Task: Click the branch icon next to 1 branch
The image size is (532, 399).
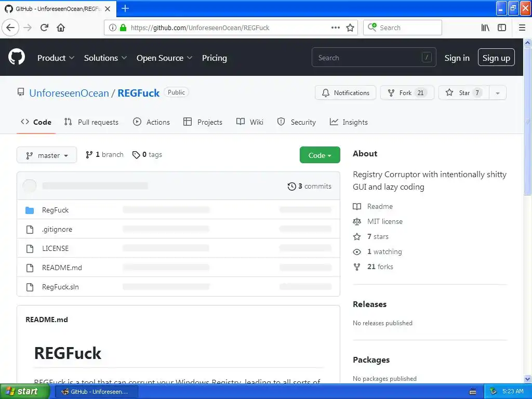Action: coord(89,155)
